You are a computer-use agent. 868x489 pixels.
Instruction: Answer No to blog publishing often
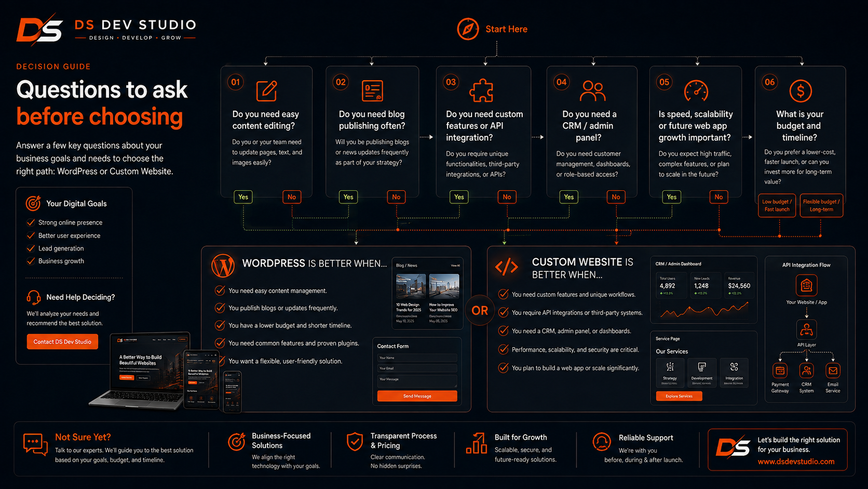396,197
